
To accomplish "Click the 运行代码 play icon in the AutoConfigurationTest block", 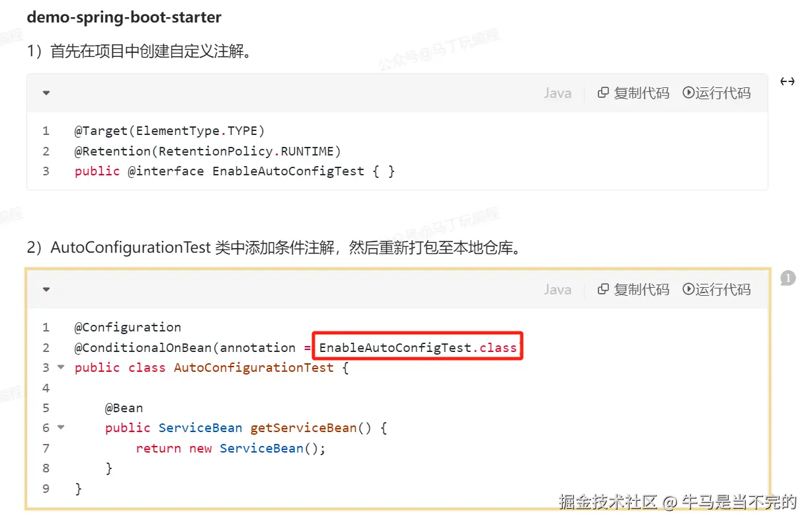I will 688,289.
